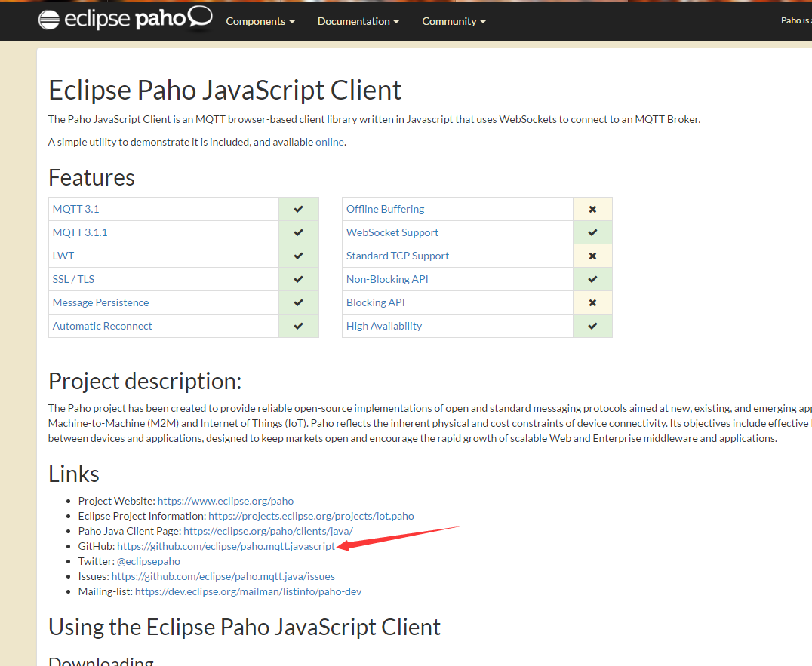
Task: Click the Eclipse Paho logo
Action: coord(125,20)
